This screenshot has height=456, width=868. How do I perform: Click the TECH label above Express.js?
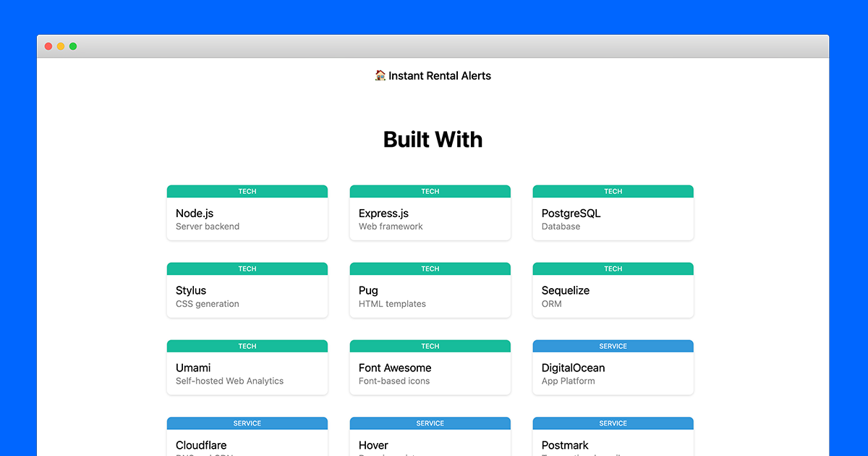(x=430, y=192)
